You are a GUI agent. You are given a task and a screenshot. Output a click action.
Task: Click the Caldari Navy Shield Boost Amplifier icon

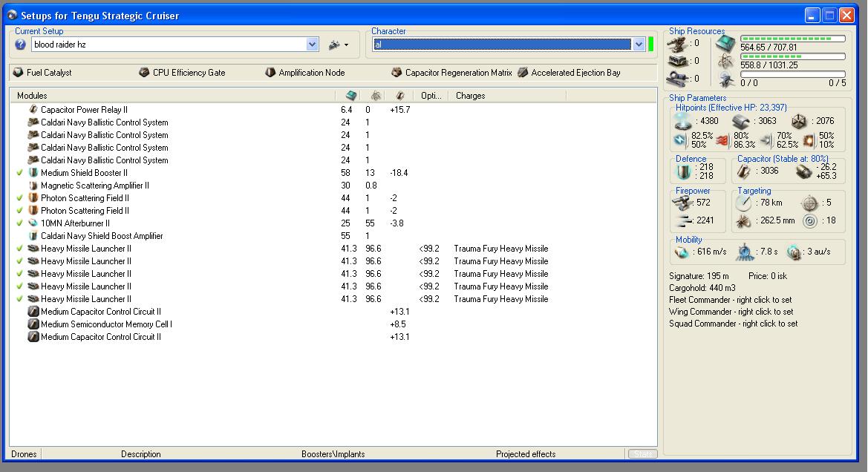point(33,236)
